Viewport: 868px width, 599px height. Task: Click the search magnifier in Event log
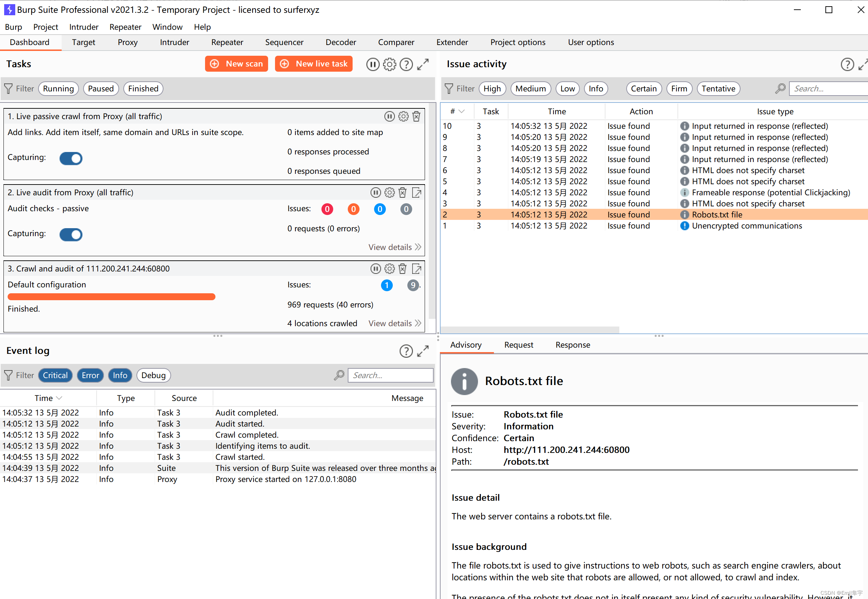pos(339,375)
